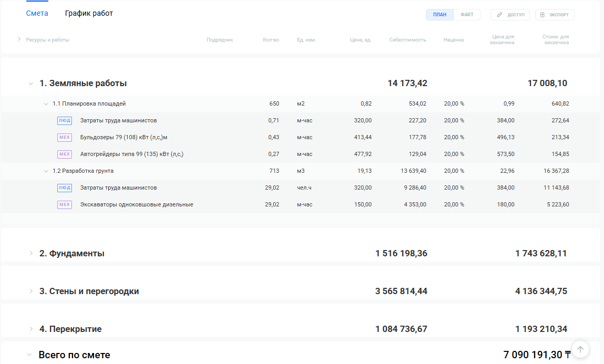Collapse the 1. Земляные работы section
604x364 pixels.
[31, 84]
